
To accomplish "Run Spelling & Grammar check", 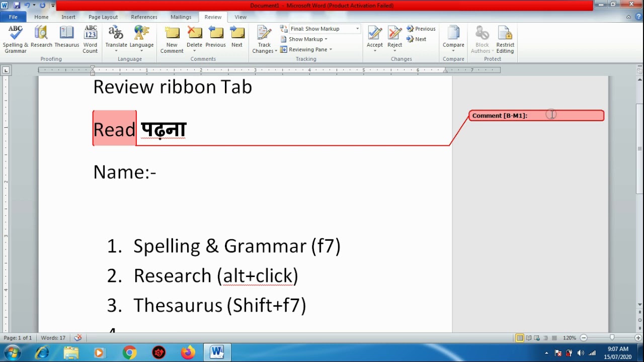I will click(x=16, y=39).
